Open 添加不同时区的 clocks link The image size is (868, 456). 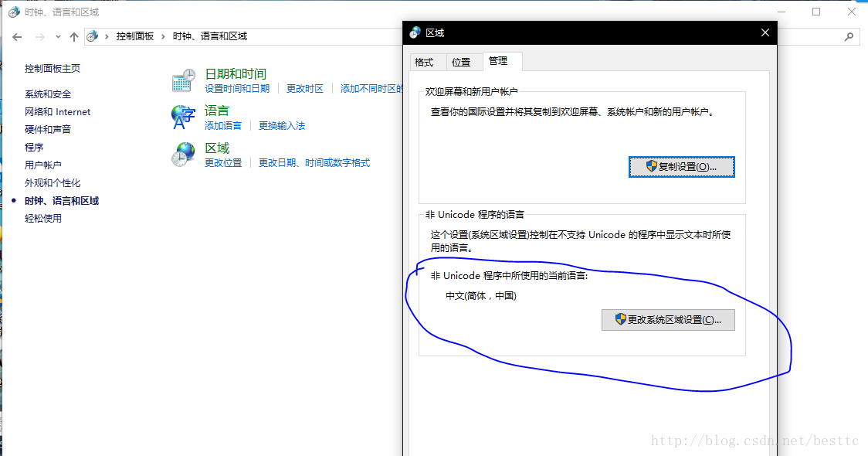[371, 89]
